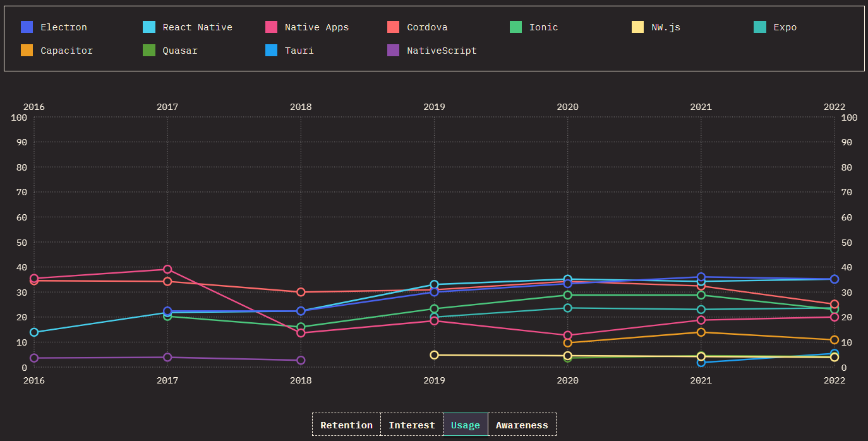Select the Expo 2020 data point
The image size is (868, 441).
pos(567,308)
